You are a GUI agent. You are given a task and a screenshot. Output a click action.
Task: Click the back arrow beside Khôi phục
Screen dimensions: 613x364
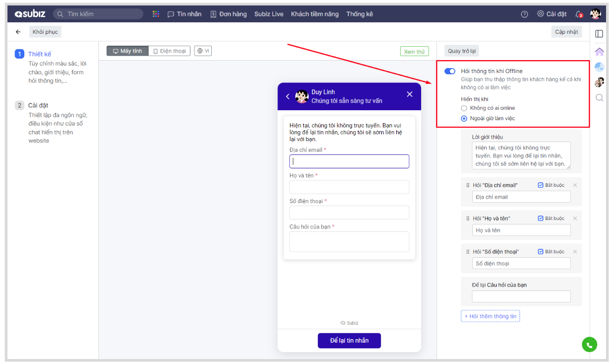(x=18, y=32)
